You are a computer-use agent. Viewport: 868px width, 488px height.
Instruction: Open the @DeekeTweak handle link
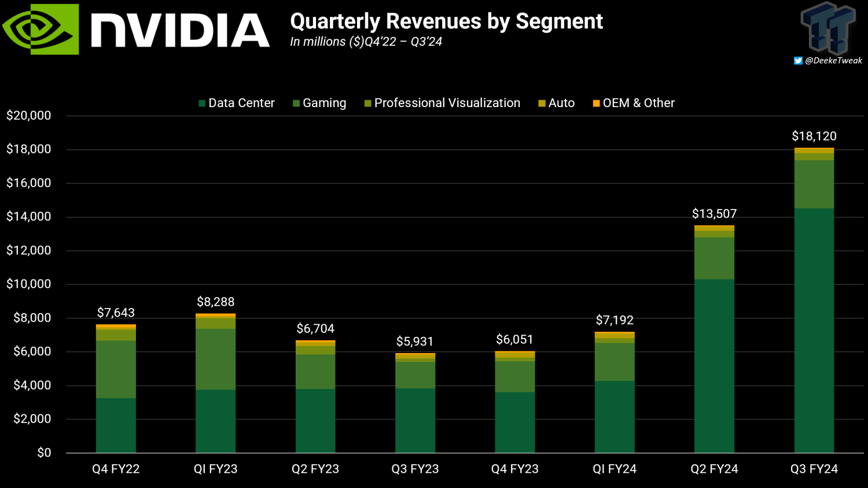pos(833,61)
